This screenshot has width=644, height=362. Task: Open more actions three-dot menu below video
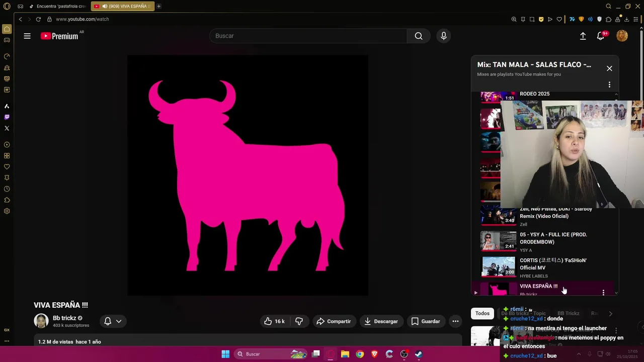pos(455,321)
